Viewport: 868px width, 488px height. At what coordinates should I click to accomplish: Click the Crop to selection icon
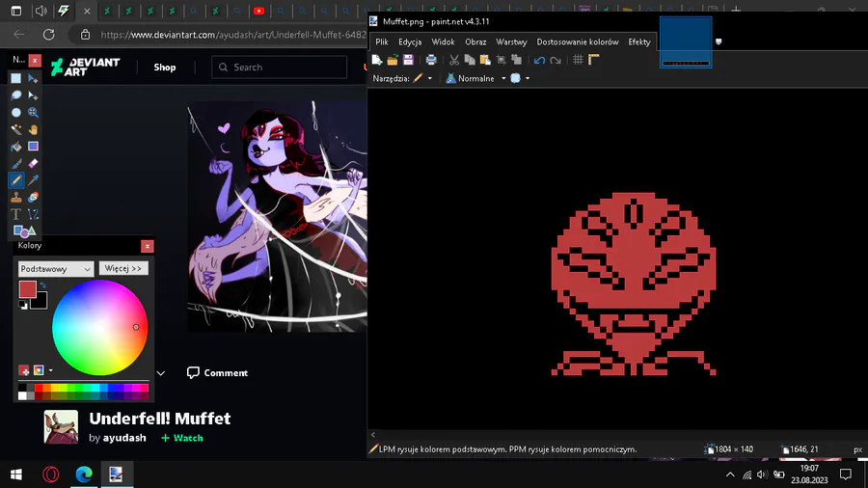(x=501, y=60)
